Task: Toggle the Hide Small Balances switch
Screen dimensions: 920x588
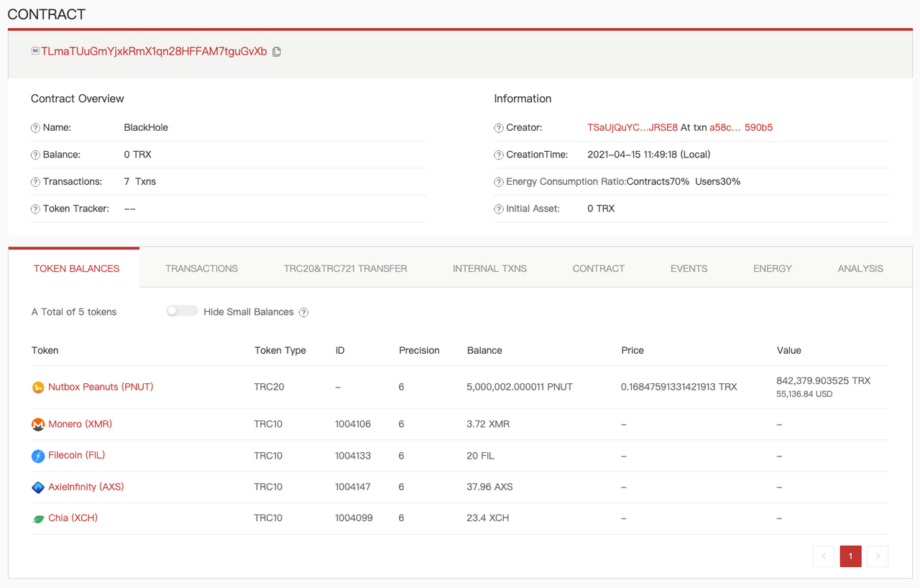Action: point(182,311)
